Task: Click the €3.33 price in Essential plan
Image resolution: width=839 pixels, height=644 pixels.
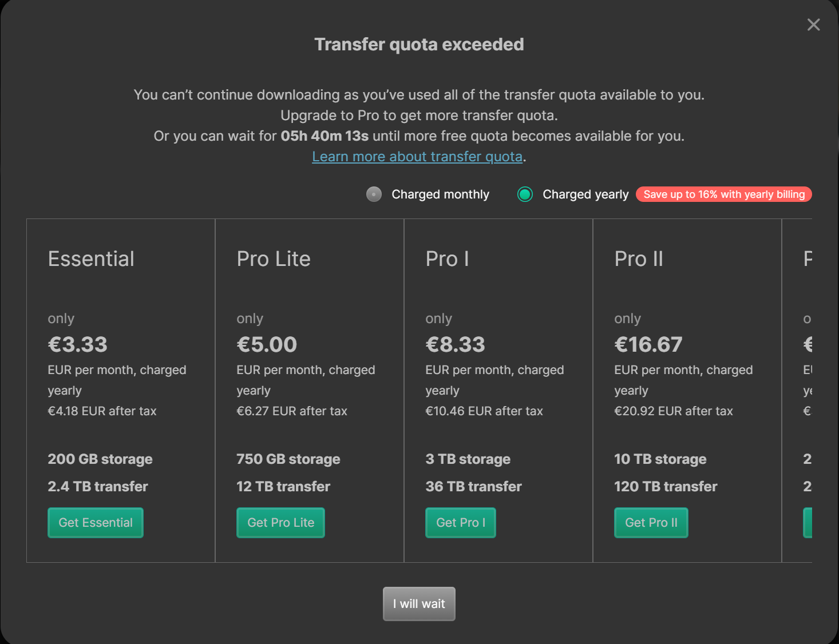Action: (78, 344)
